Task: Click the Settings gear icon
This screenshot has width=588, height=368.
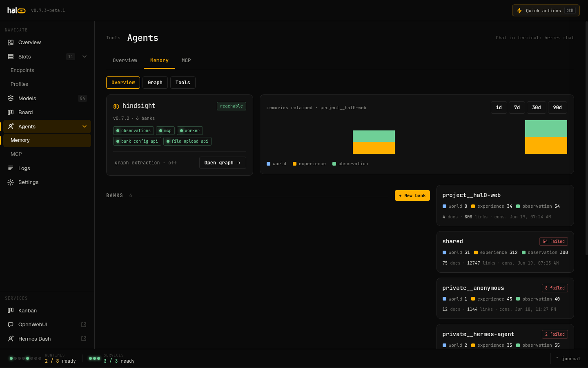Action: click(11, 182)
